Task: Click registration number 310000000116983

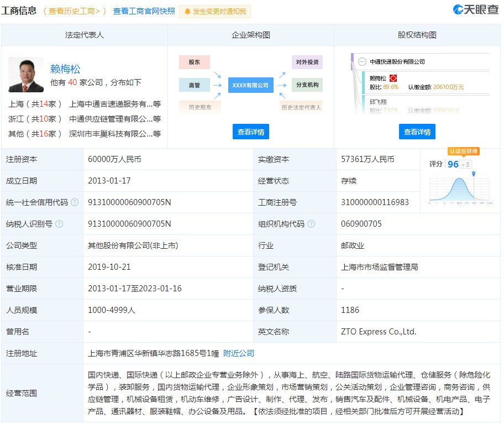Action: coord(375,202)
